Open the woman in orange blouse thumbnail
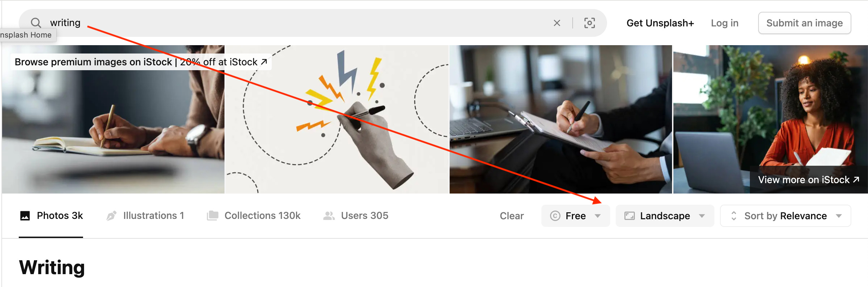868x287 pixels. 770,119
